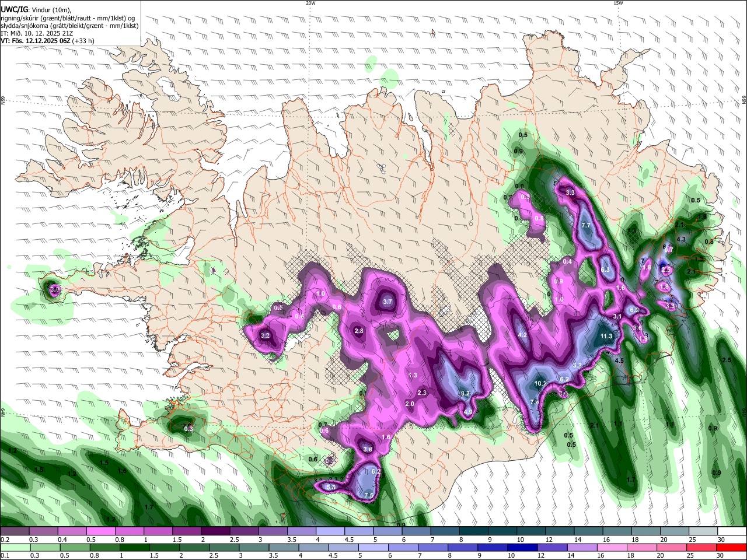
Task: Click the bright pink 0.5 swatch in the upper snow scale
Action: [x=100, y=531]
